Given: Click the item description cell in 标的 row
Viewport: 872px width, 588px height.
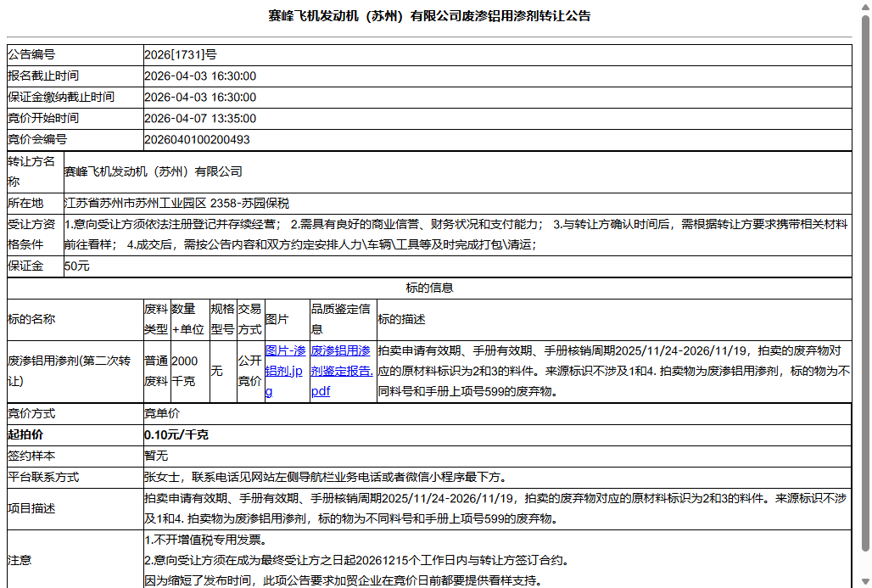Looking at the screenshot, I should click(614, 371).
